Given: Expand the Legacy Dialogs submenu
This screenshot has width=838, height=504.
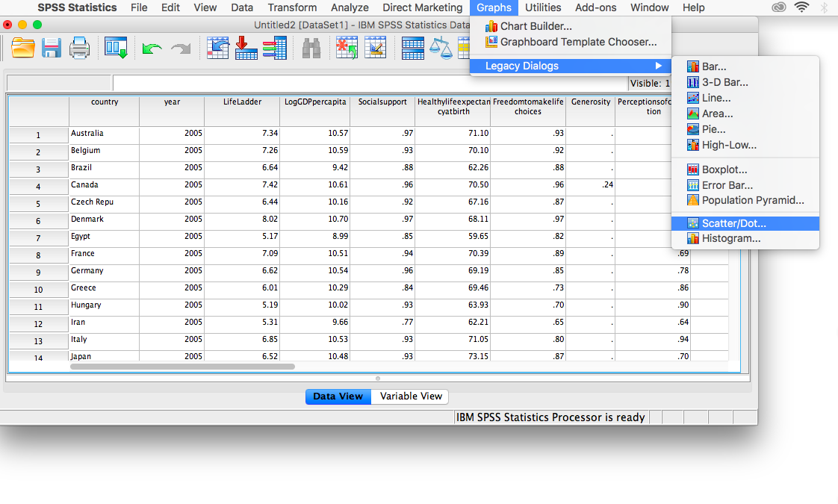Looking at the screenshot, I should (571, 66).
